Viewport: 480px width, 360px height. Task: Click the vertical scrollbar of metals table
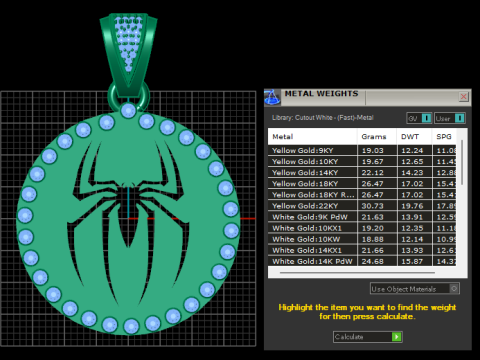pyautogui.click(x=462, y=163)
